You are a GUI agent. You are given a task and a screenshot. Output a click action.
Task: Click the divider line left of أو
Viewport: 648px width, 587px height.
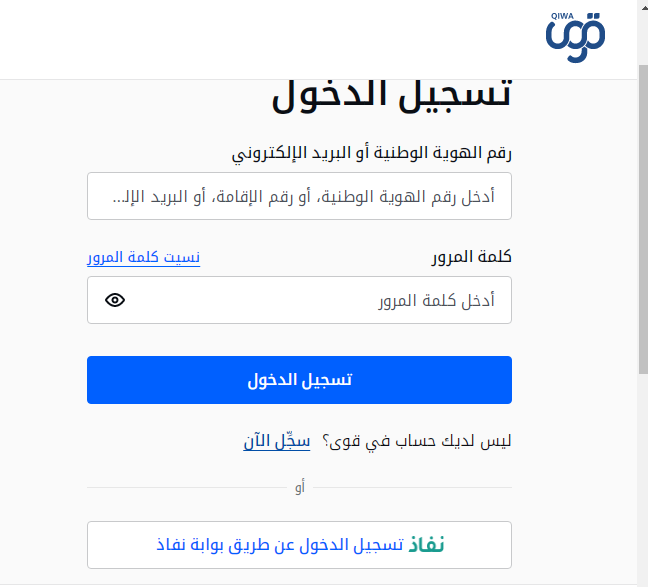pos(185,488)
